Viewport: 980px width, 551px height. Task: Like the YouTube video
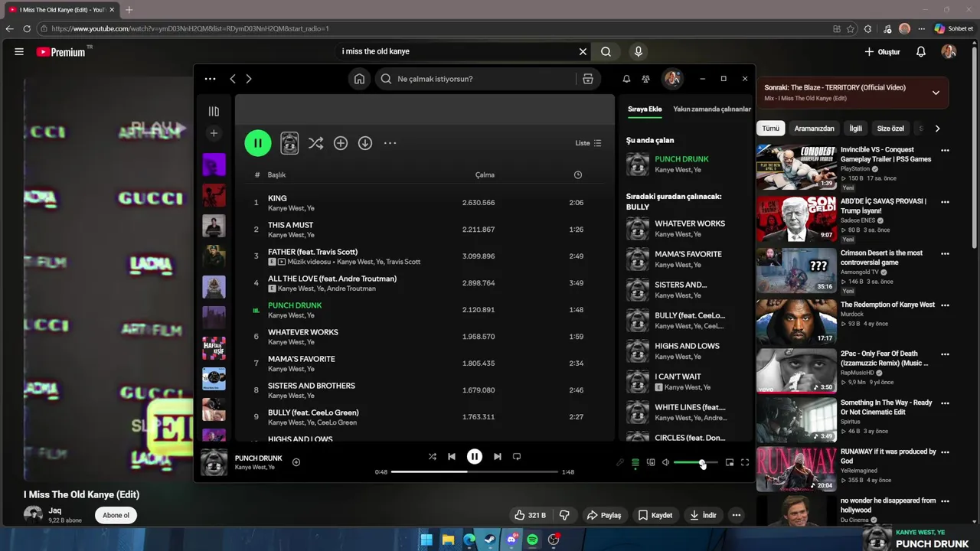(x=530, y=515)
